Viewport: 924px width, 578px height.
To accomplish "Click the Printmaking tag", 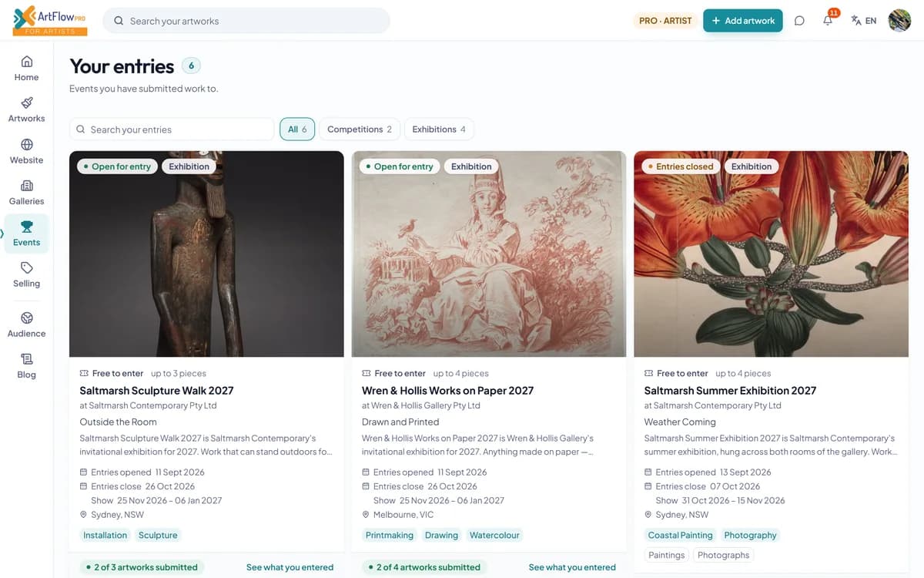I will [390, 536].
